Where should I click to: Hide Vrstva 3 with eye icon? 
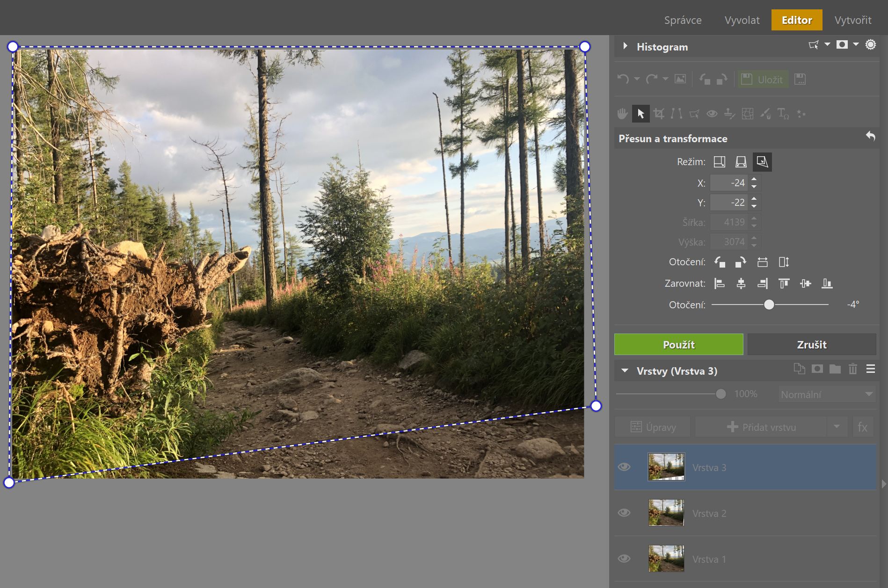(624, 467)
